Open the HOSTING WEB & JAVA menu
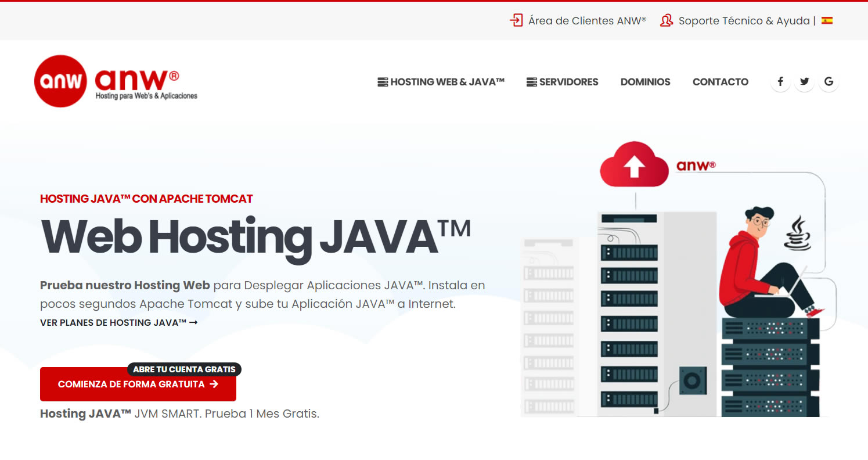Screen dimensions: 868x460 click(448, 82)
